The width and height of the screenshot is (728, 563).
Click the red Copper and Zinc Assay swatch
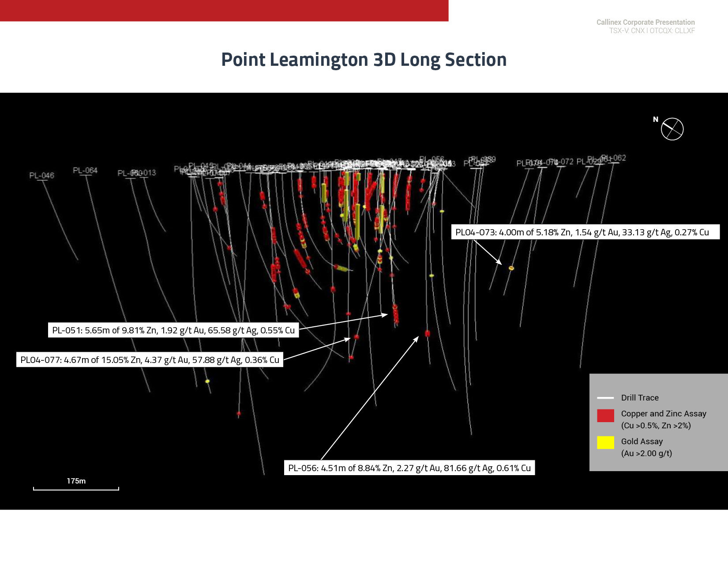[605, 416]
